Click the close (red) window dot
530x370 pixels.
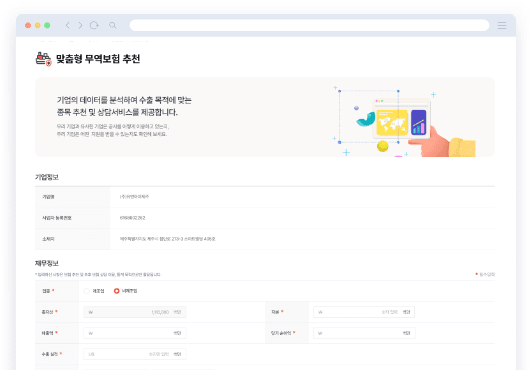28,25
